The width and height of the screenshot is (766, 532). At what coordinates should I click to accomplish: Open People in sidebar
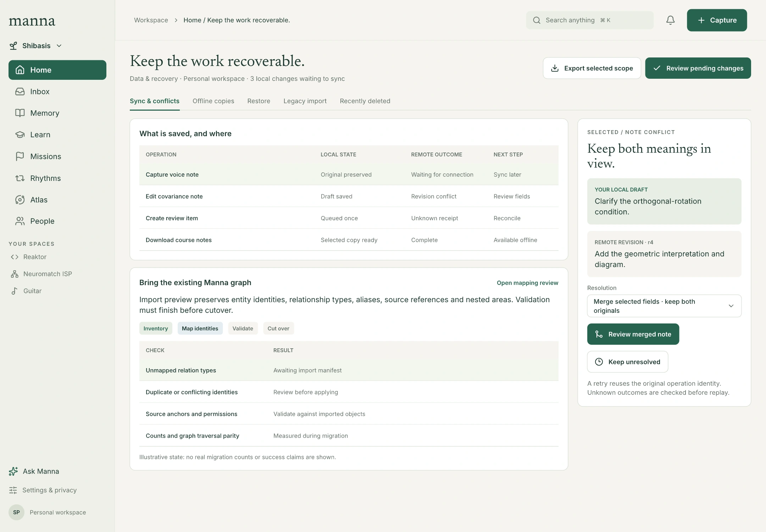(57, 221)
